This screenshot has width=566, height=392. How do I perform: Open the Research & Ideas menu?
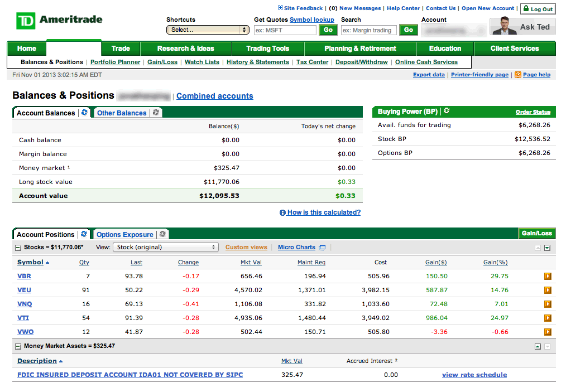click(185, 49)
